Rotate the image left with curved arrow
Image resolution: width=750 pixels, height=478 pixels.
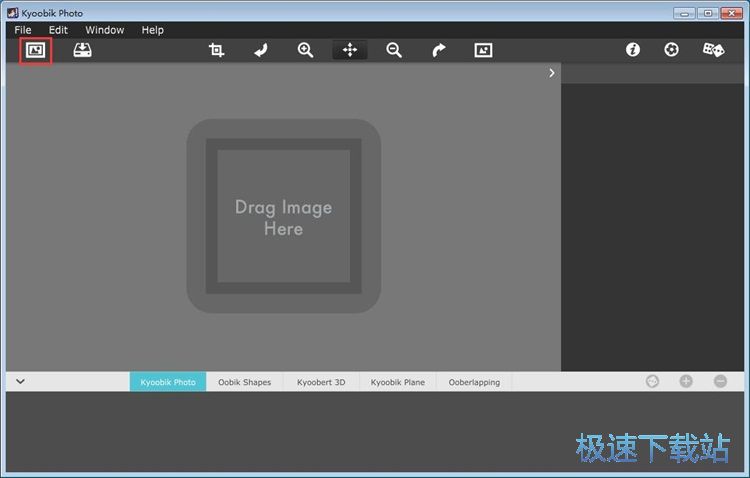pyautogui.click(x=261, y=50)
